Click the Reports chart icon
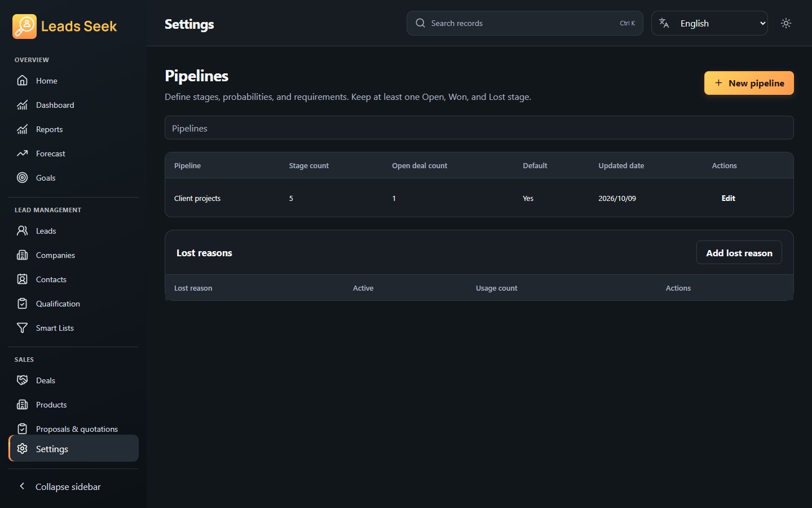Image resolution: width=812 pixels, height=508 pixels. 22,129
